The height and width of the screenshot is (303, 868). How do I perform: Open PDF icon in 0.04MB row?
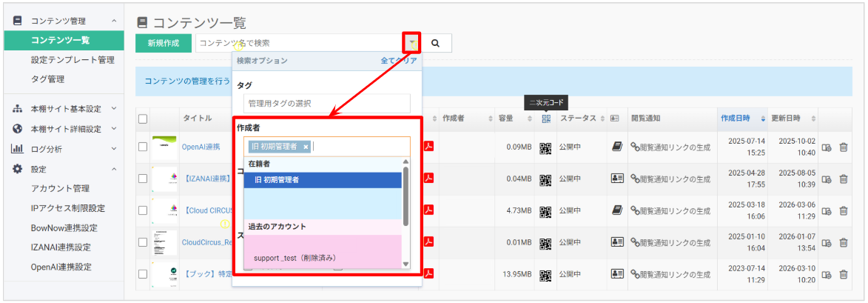point(428,178)
